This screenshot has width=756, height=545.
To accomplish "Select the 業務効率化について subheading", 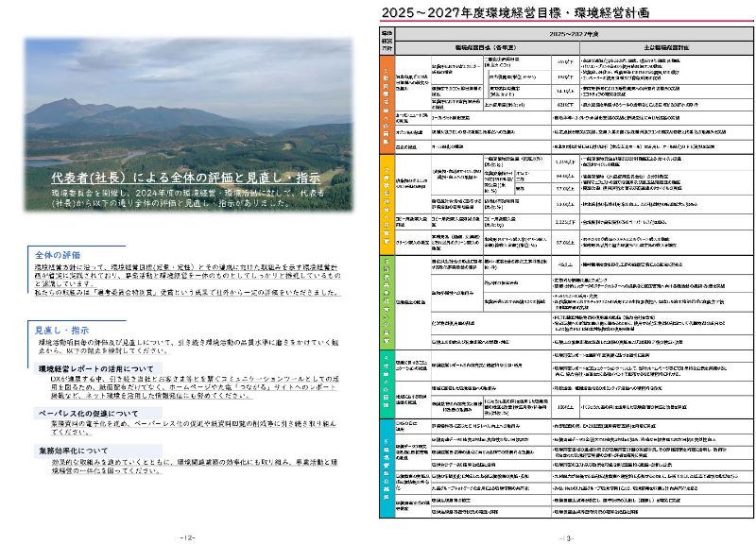I will tap(77, 451).
